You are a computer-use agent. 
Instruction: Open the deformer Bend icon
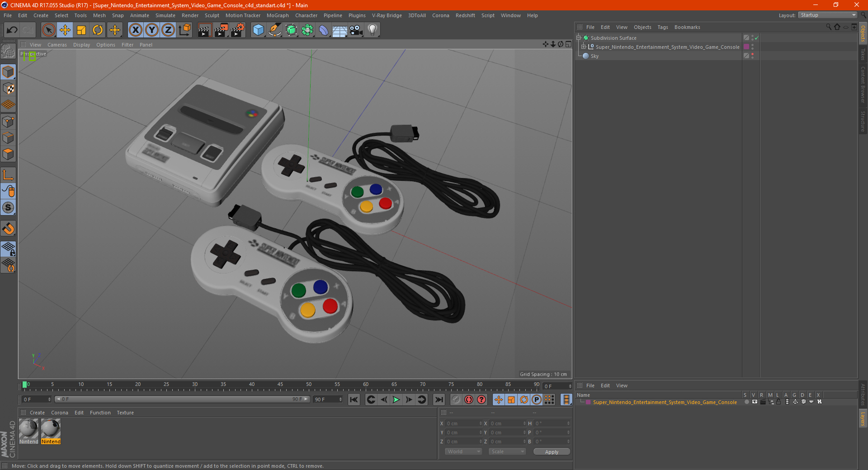[x=324, y=30]
